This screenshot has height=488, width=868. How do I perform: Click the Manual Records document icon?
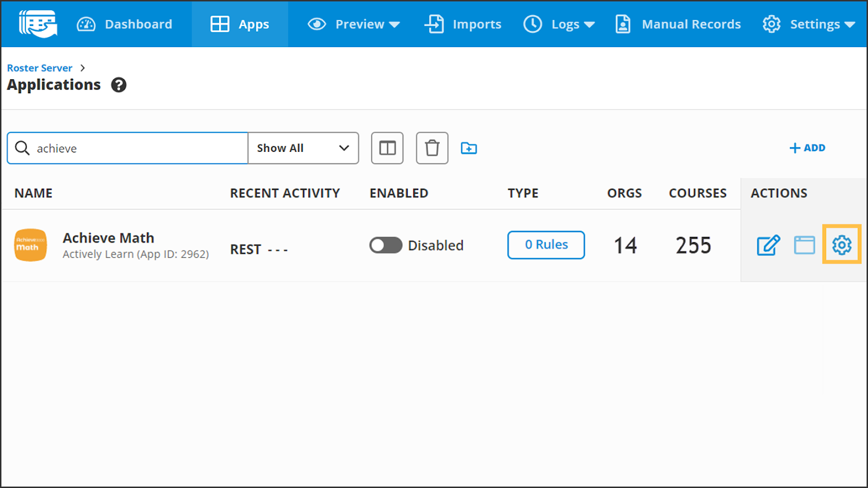(623, 24)
